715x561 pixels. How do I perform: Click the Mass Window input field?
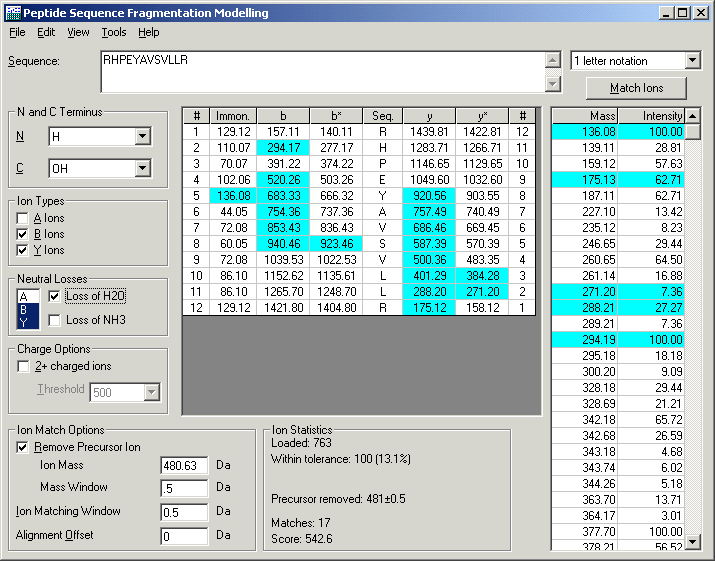(x=184, y=488)
